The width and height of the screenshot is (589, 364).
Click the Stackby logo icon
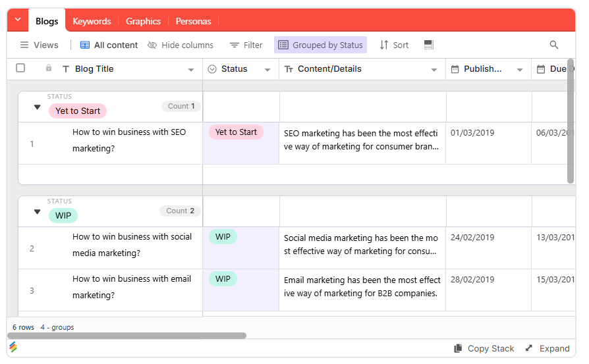13,347
